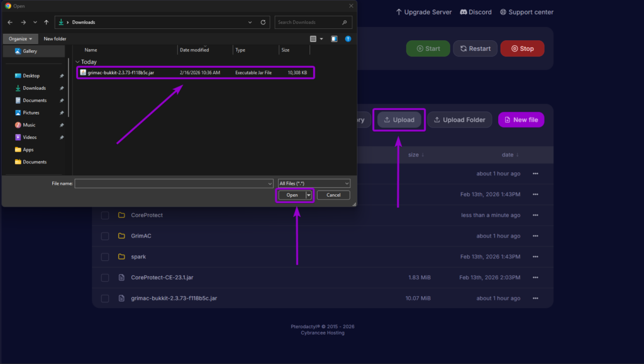The image size is (644, 364).
Task: Select the spark folder checkbox
Action: [104, 256]
